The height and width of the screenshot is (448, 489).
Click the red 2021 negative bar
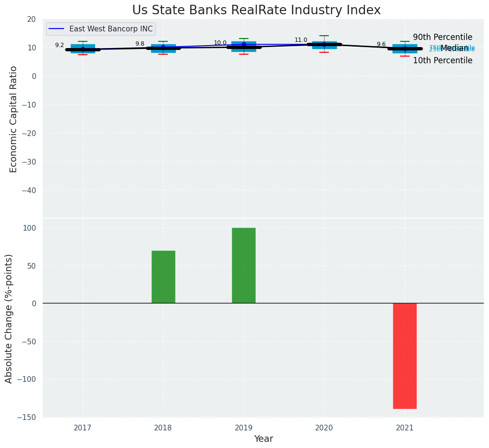click(404, 356)
